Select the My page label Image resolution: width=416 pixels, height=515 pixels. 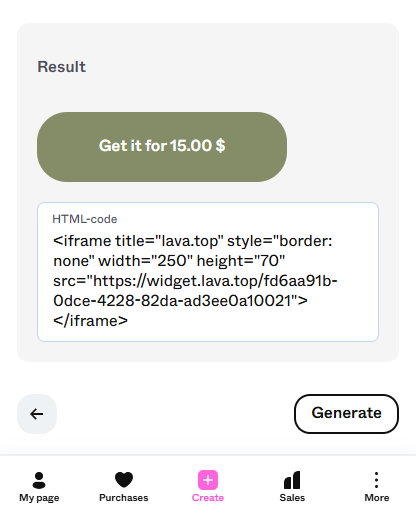coord(39,498)
